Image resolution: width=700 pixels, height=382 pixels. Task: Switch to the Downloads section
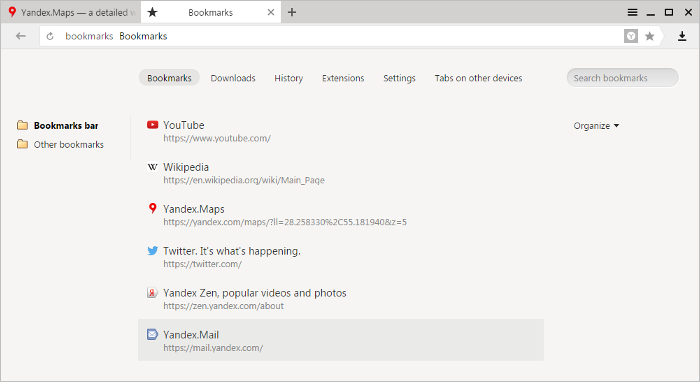233,78
